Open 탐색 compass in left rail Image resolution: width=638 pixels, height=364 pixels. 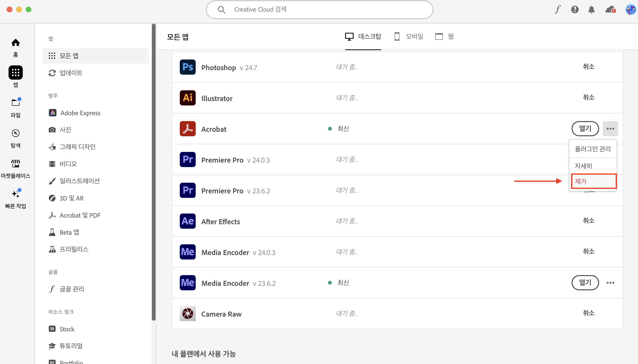click(x=15, y=138)
